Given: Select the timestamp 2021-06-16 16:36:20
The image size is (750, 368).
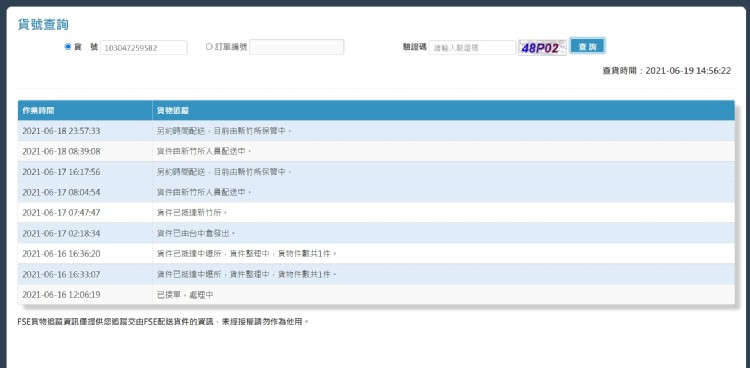Looking at the screenshot, I should pos(61,254).
